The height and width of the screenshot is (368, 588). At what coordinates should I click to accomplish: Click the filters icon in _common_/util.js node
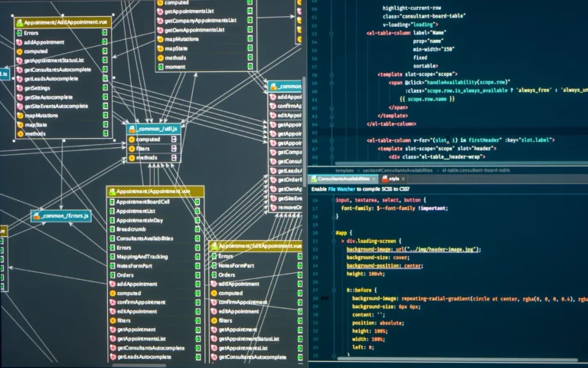tap(132, 149)
